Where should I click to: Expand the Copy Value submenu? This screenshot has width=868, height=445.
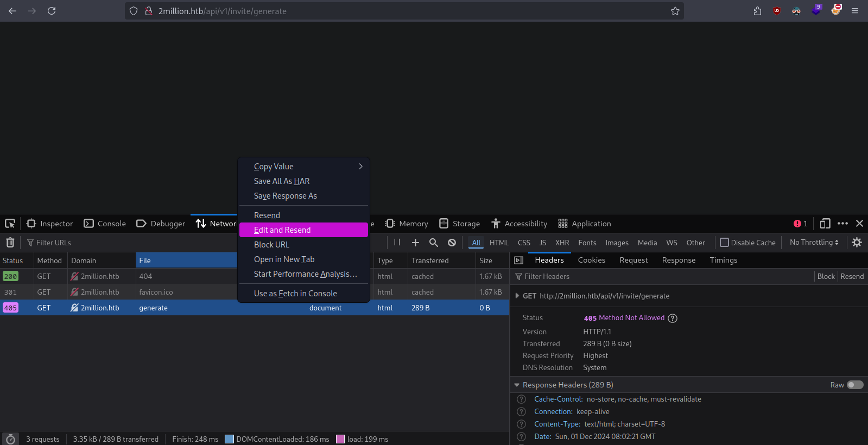(303, 167)
